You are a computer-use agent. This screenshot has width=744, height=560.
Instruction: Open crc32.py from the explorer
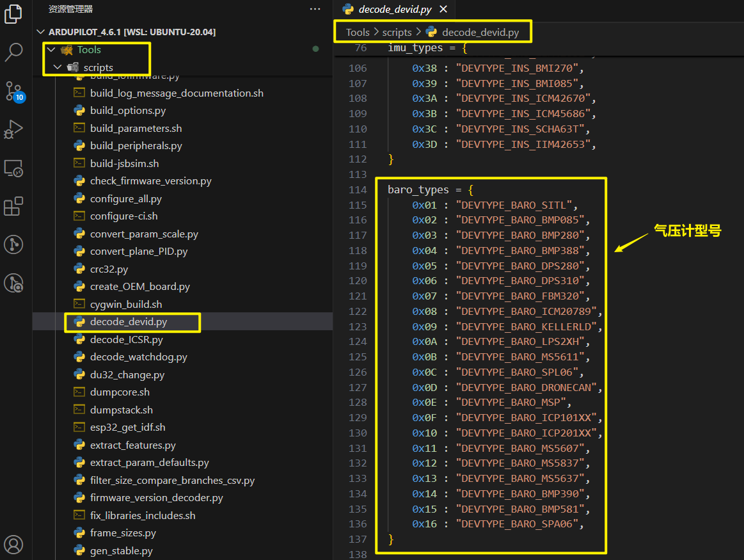109,269
